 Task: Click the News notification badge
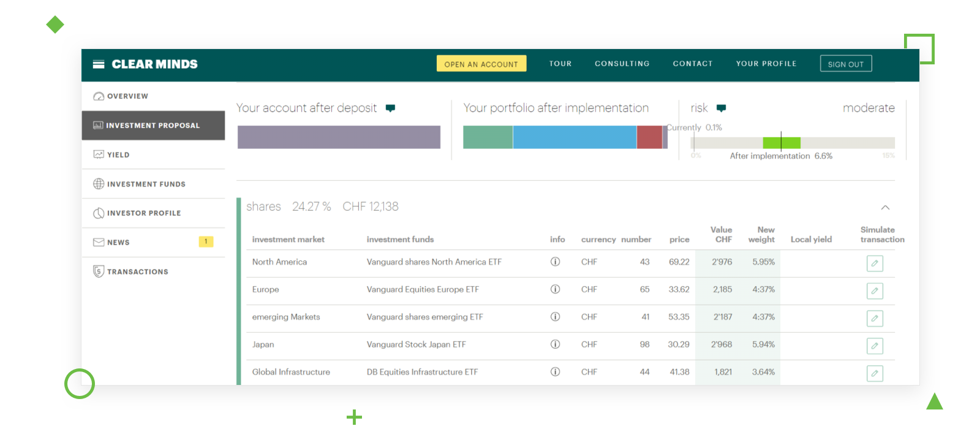pyautogui.click(x=206, y=242)
